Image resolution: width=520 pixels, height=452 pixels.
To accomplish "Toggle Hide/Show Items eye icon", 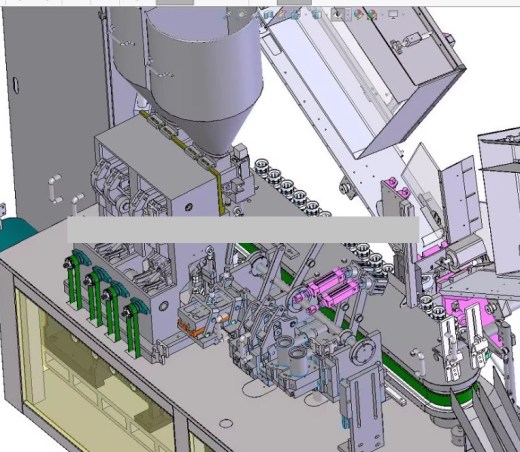I will 337,14.
